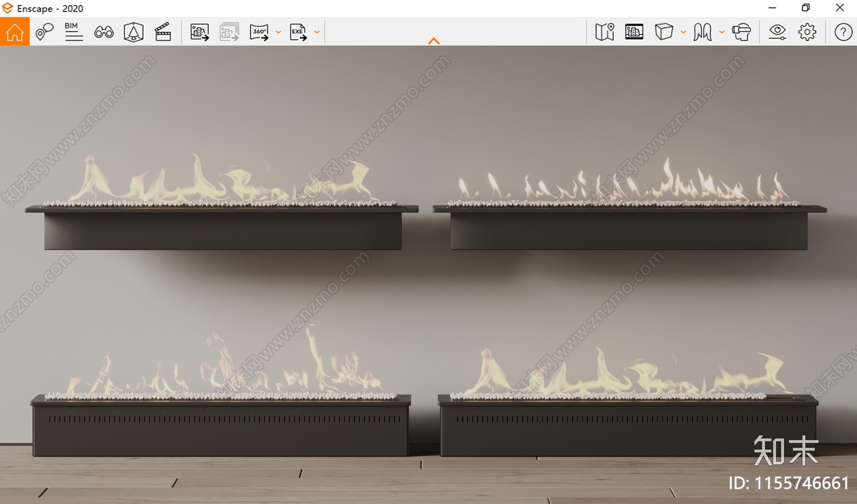This screenshot has height=504, width=857.
Task: Open Manage Views location pin icon
Action: tap(44, 32)
